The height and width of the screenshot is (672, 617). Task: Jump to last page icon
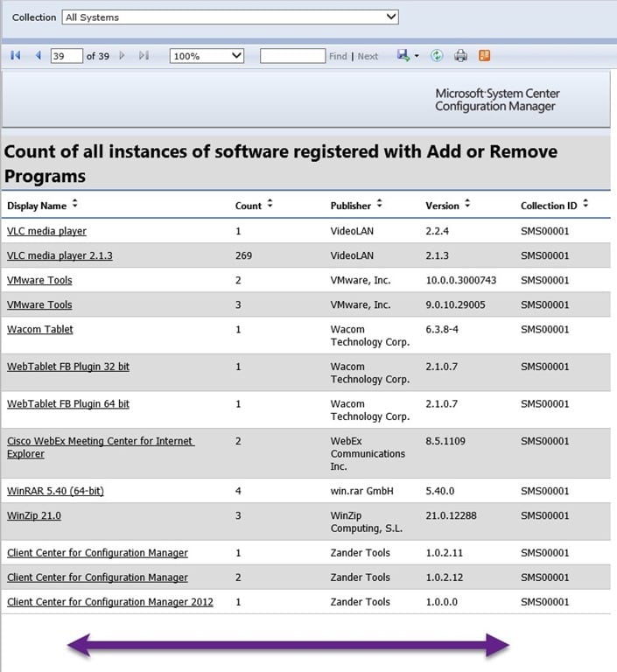click(x=144, y=56)
